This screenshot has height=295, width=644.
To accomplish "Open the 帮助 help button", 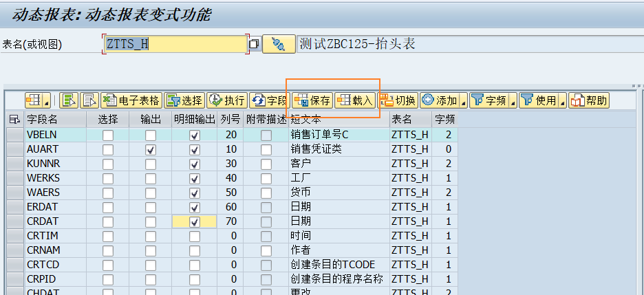I will point(589,100).
